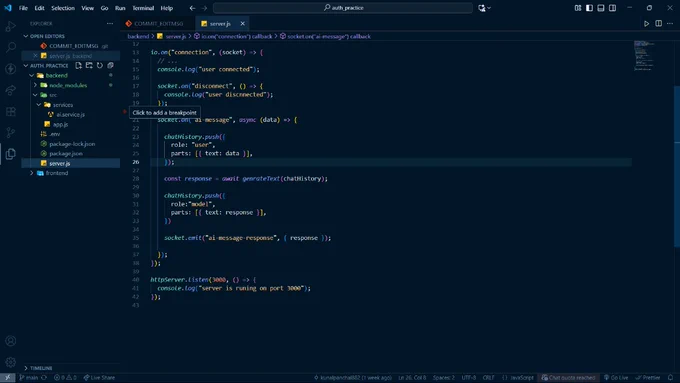Open ai.service.js in the file tree
This screenshot has height=383, width=680.
70,115
